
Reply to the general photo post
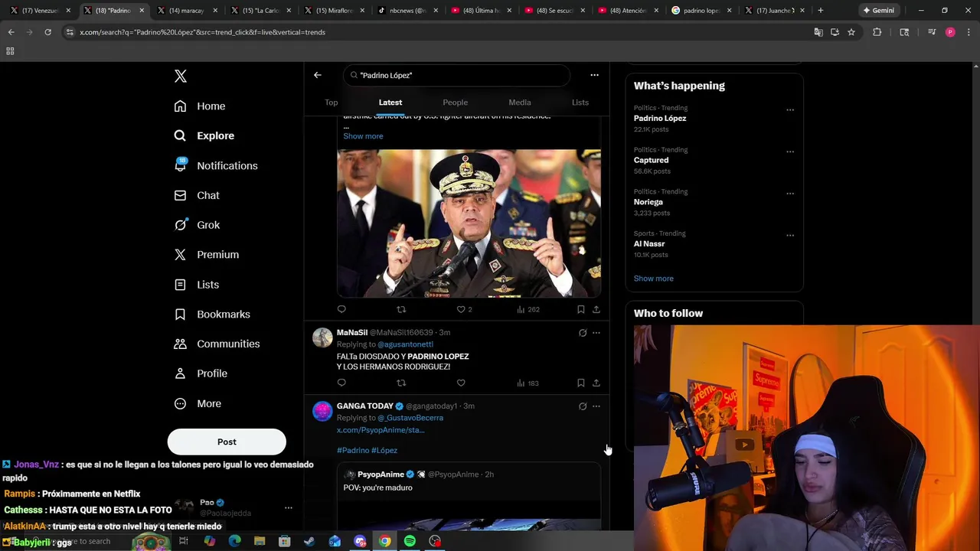click(341, 309)
